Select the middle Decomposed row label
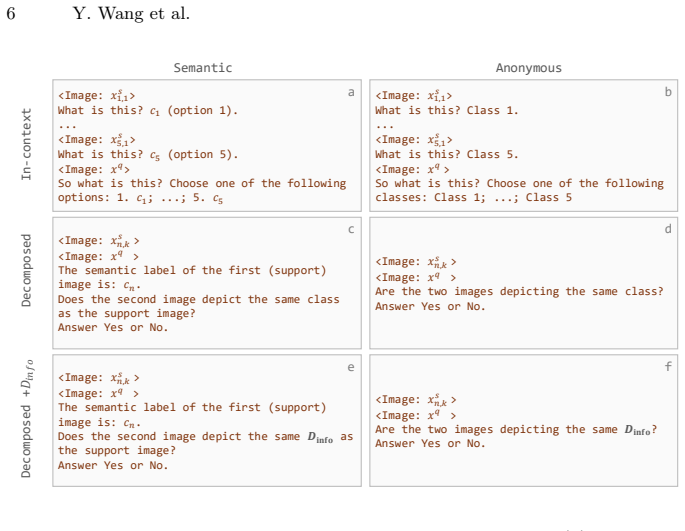 point(26,270)
